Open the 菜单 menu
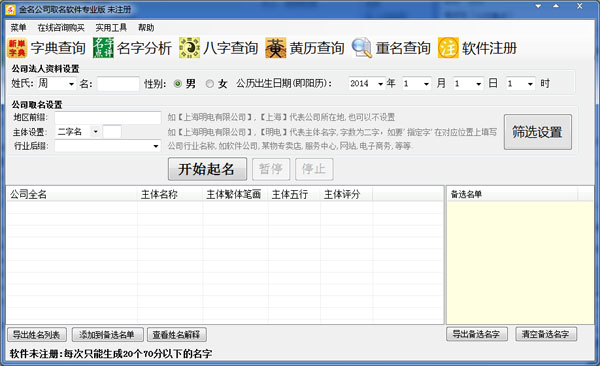The image size is (600, 366). [18, 28]
